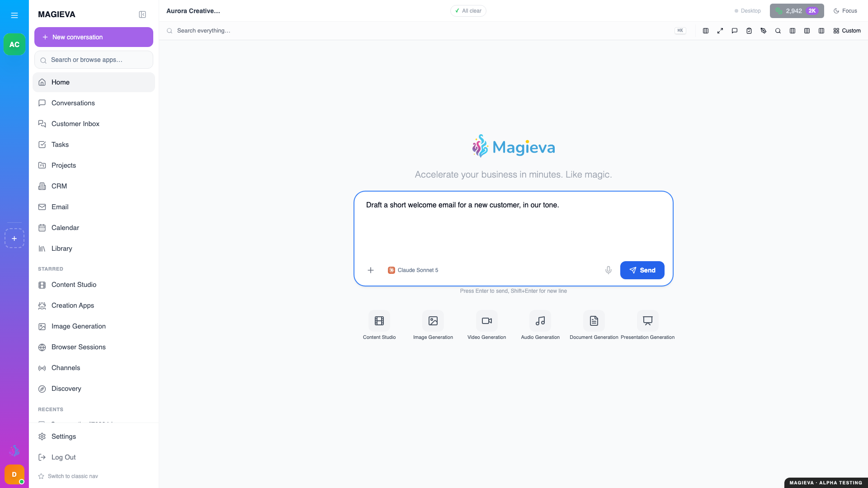868x488 pixels.
Task: Click the expand fullscreen arrows icon
Action: pos(720,31)
